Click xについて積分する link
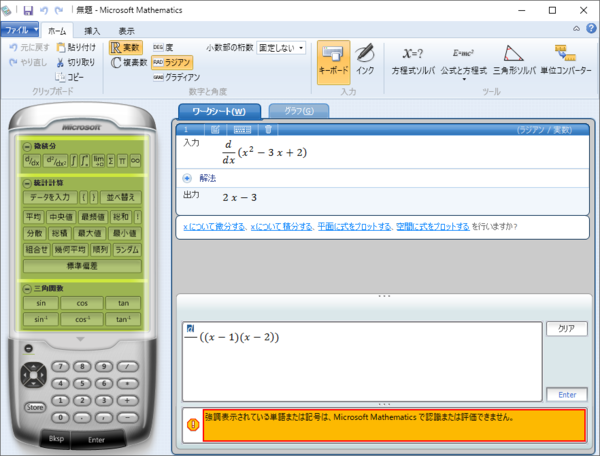Image resolution: width=600 pixels, height=456 pixels. coord(282,227)
